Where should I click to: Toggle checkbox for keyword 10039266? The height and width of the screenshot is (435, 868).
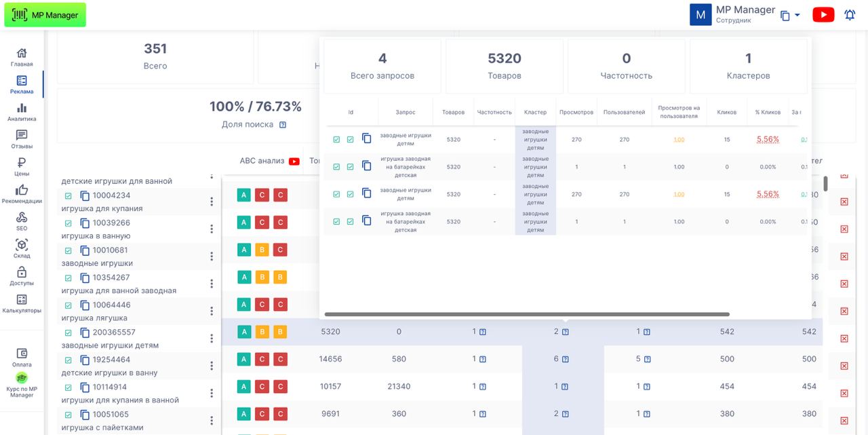pos(68,223)
